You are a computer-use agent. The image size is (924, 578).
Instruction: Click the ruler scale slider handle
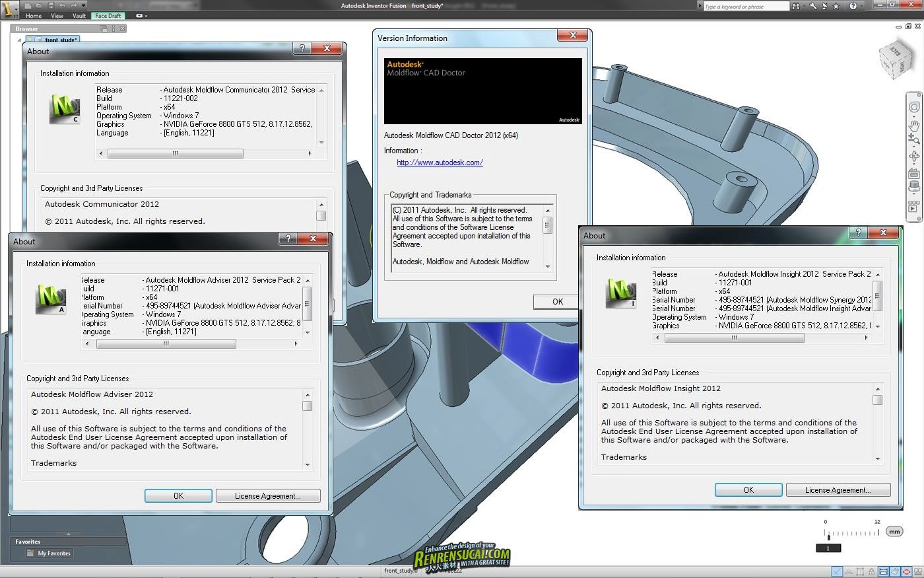829,538
